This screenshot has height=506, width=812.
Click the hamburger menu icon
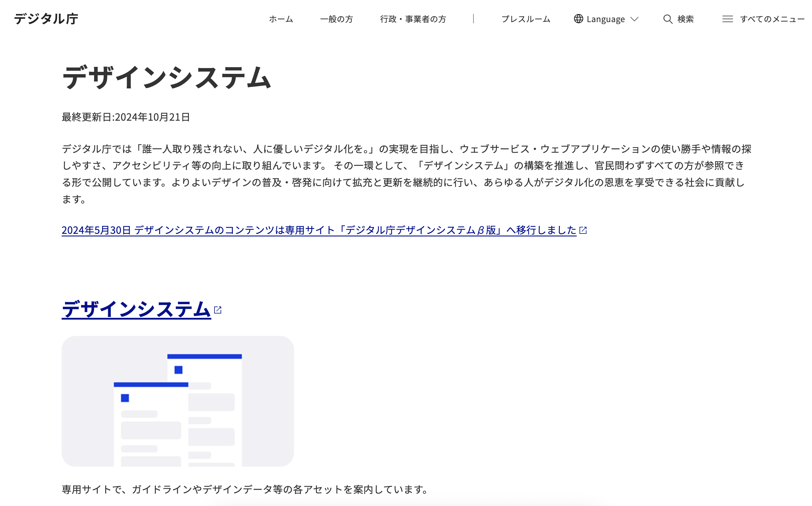coord(727,19)
